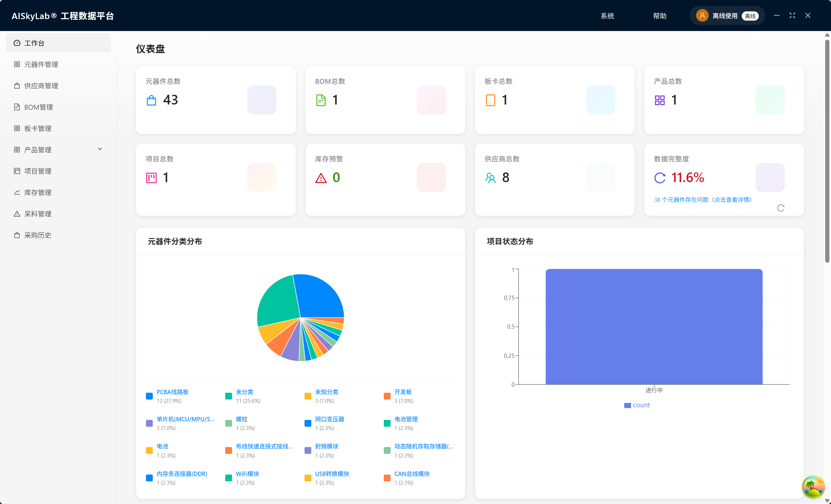Click the vertical scrollbar on the right edge

coord(827,152)
